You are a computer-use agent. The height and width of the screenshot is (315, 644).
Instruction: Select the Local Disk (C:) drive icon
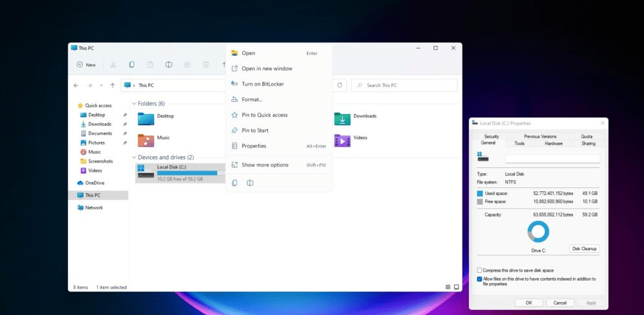tap(145, 172)
